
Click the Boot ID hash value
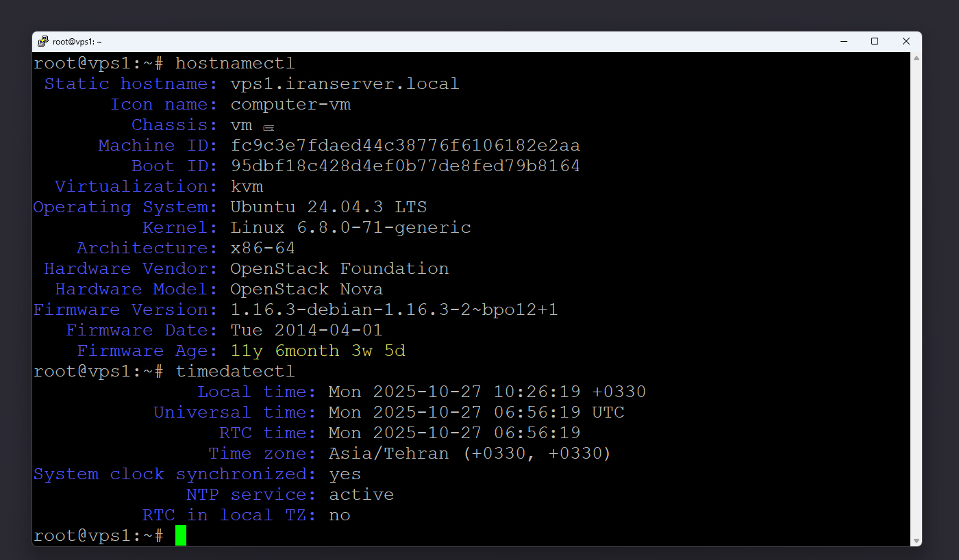(405, 166)
